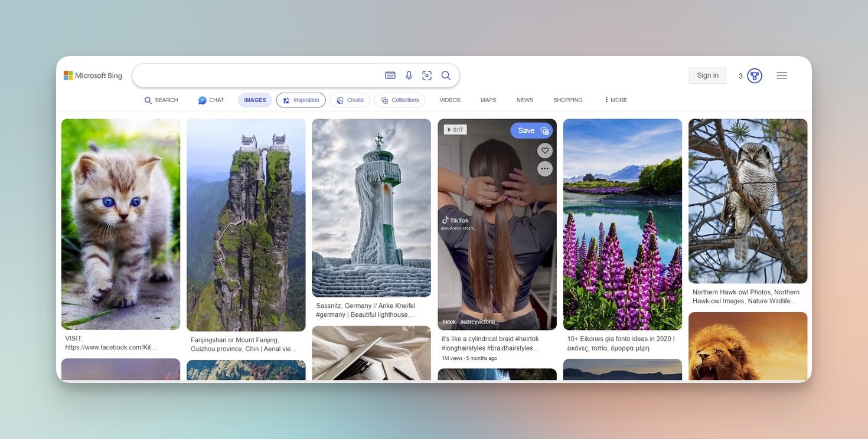Open the facebook.com link under the kitten photo
Viewport: 868px width, 439px height.
tap(111, 347)
